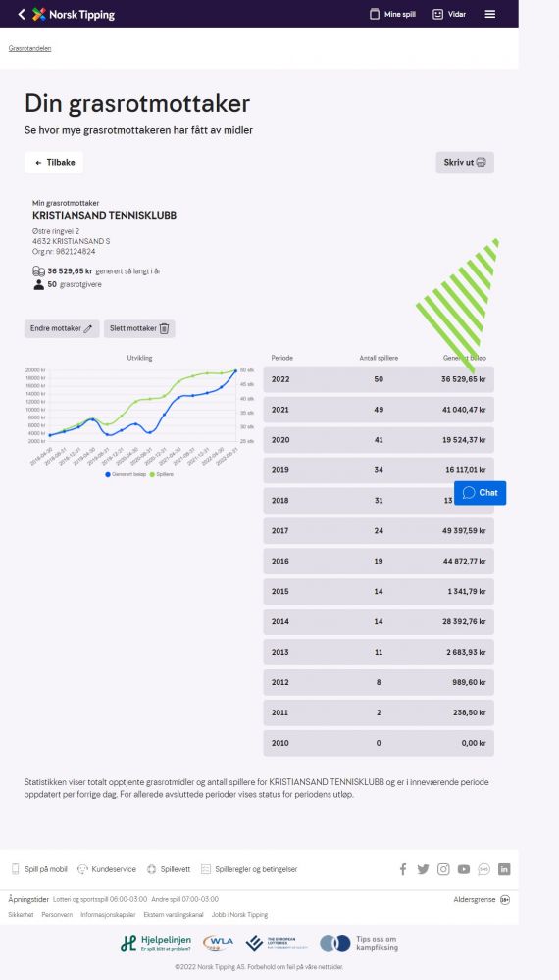Open the Vidar profile menu
This screenshot has height=980, width=559.
[449, 14]
